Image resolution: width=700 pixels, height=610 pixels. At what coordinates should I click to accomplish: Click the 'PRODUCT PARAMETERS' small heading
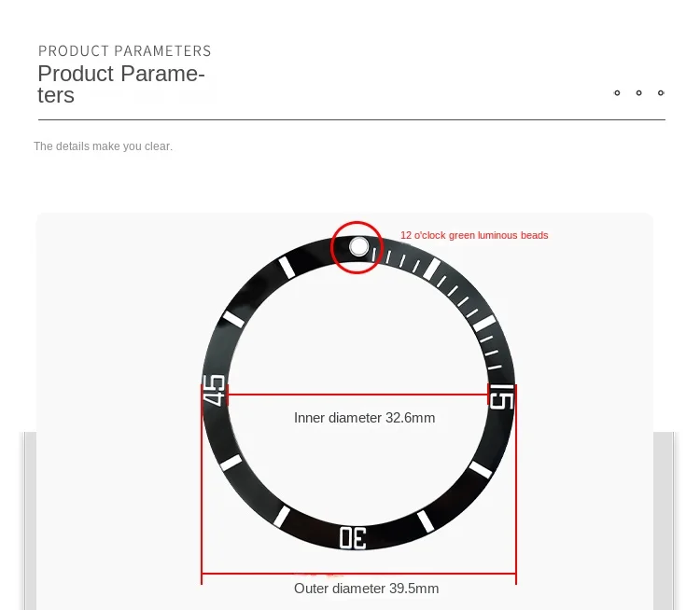124,51
